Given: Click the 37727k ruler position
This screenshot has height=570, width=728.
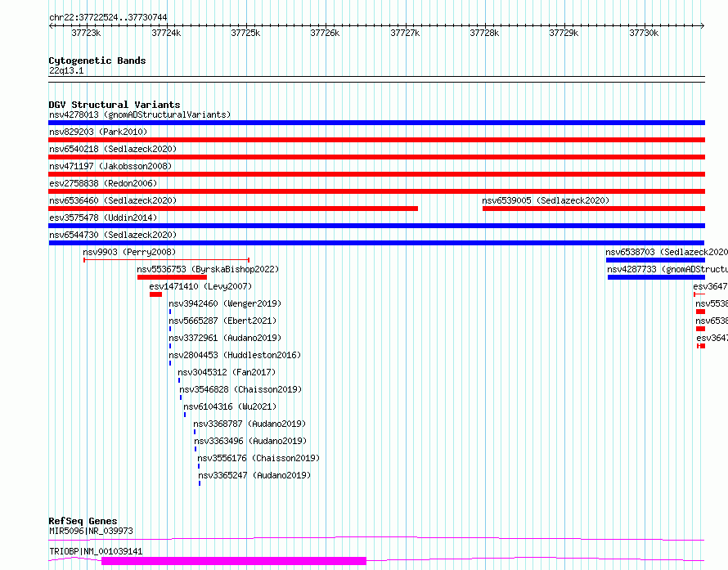Looking at the screenshot, I should pos(405,33).
